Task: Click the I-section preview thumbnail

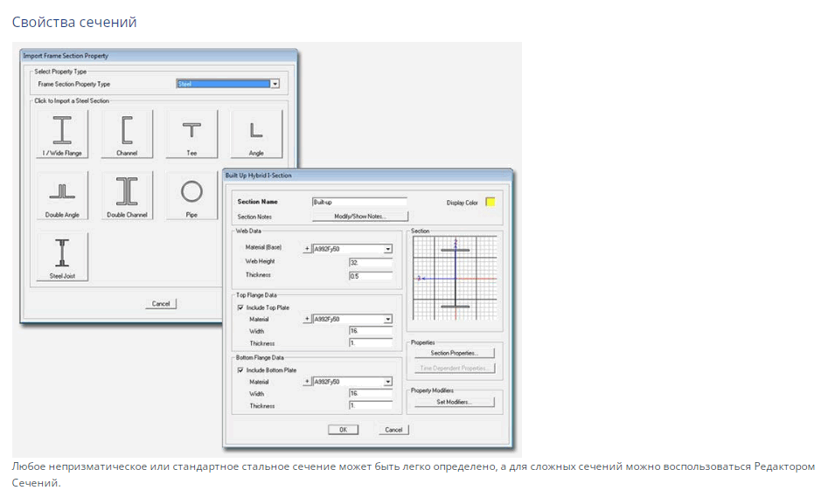Action: pos(455,278)
